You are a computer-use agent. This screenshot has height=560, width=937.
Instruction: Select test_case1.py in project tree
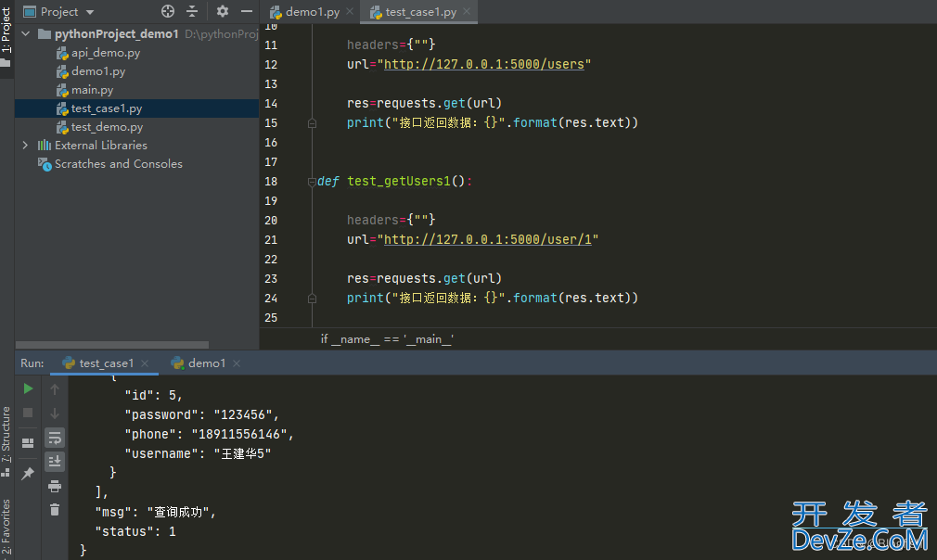pyautogui.click(x=107, y=108)
